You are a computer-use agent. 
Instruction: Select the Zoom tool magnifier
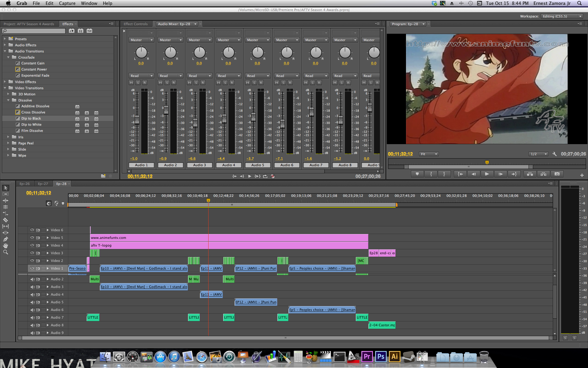point(6,252)
